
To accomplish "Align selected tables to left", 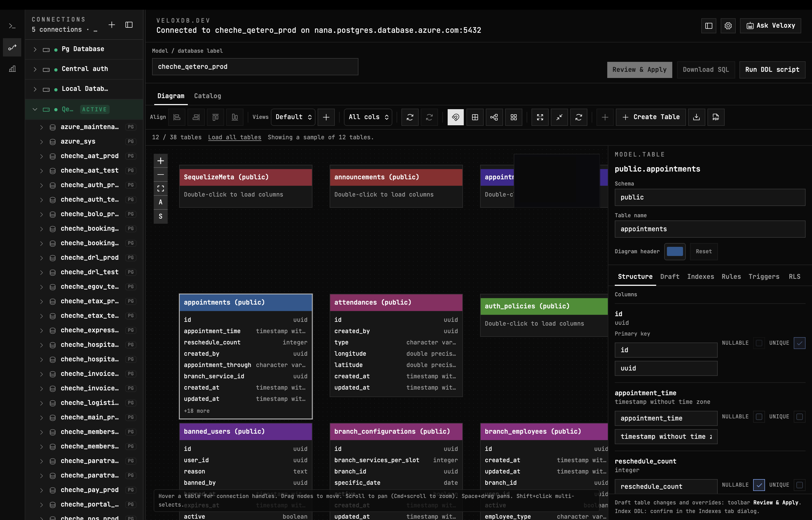I will 177,117.
